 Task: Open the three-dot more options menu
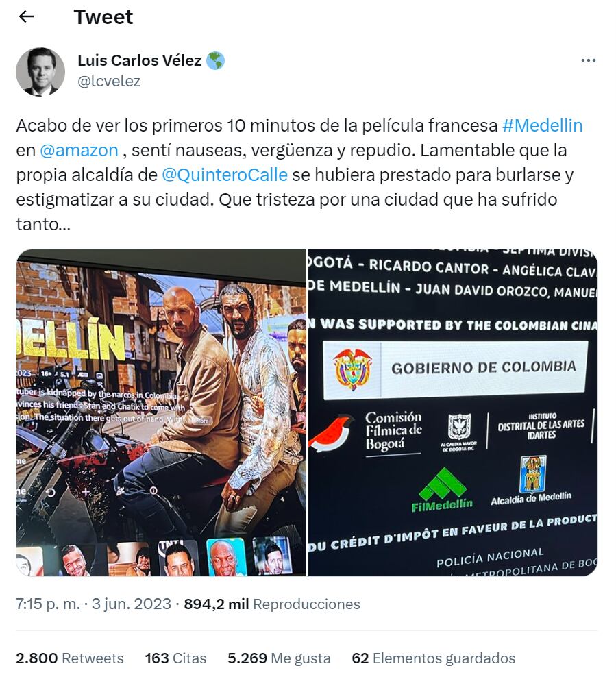pos(588,60)
